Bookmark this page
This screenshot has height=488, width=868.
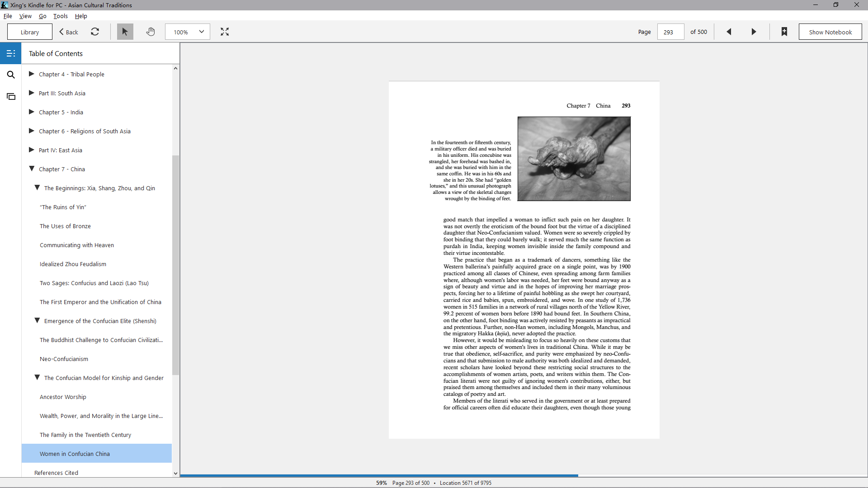784,32
